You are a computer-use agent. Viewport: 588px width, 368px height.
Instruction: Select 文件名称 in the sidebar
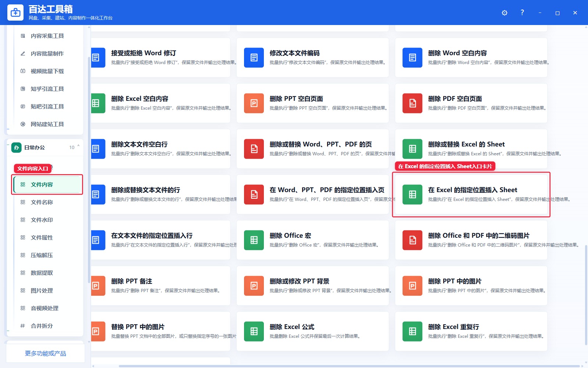[47, 202]
